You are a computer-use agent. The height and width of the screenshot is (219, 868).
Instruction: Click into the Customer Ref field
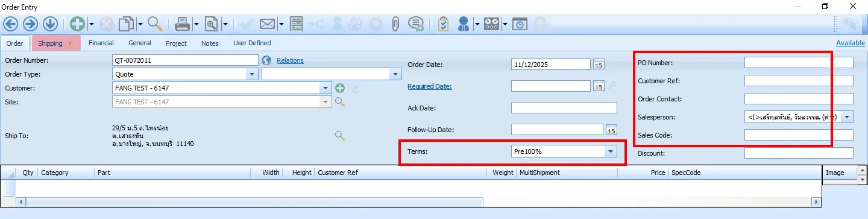[x=799, y=81]
